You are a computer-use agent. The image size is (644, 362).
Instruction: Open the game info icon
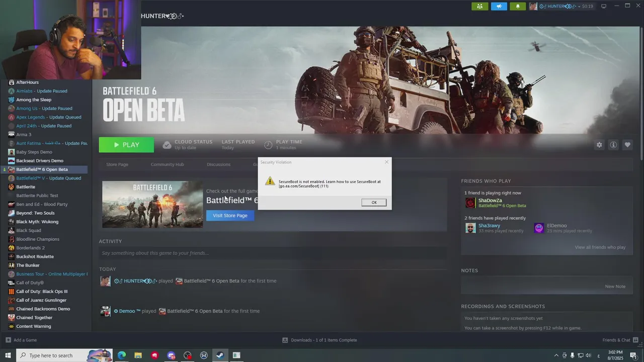click(613, 145)
